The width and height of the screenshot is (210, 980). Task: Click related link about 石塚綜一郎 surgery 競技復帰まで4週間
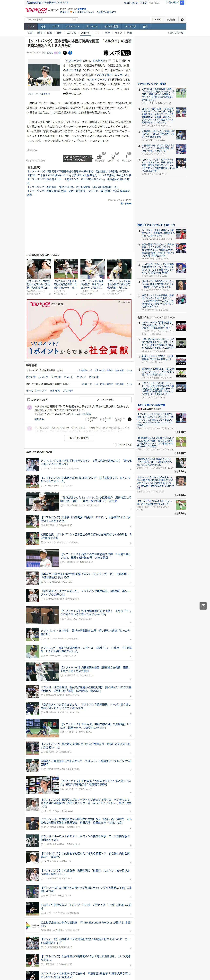point(78,171)
